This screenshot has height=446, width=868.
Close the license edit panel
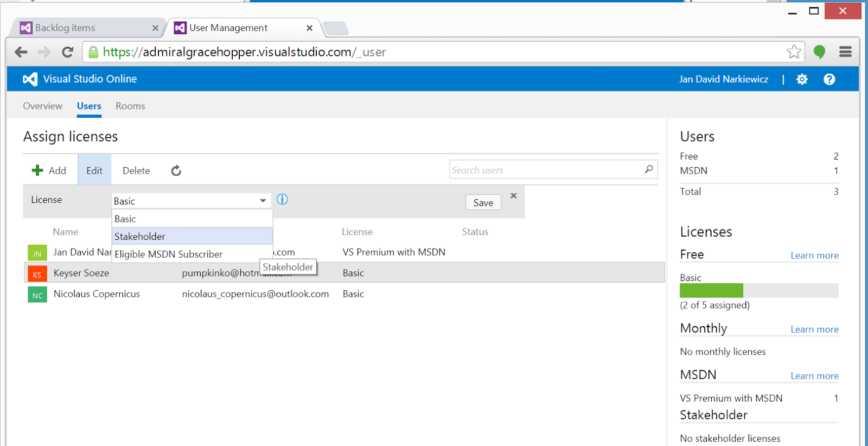click(514, 195)
